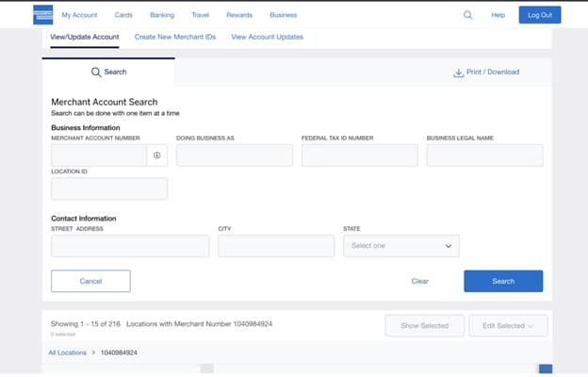Click breadcrumb text 1040984924

[x=119, y=352]
